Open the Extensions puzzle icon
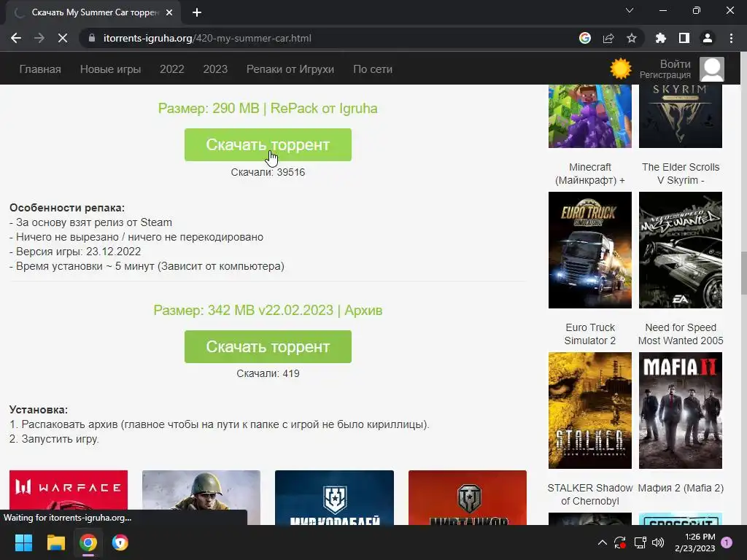This screenshot has height=560, width=747. click(660, 38)
